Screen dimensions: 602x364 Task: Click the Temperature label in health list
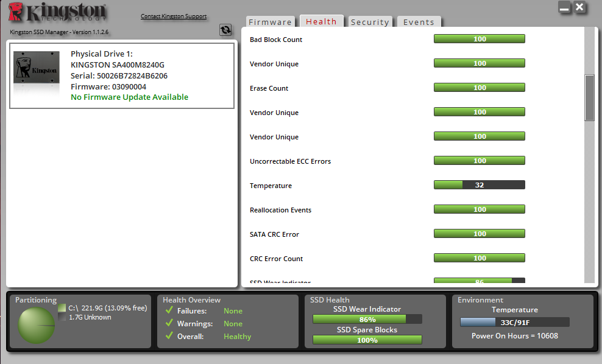coord(271,186)
